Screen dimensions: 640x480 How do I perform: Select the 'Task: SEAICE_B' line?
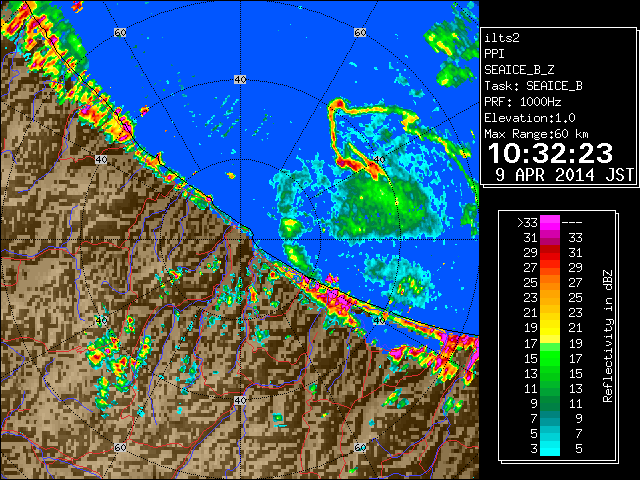tap(533, 86)
